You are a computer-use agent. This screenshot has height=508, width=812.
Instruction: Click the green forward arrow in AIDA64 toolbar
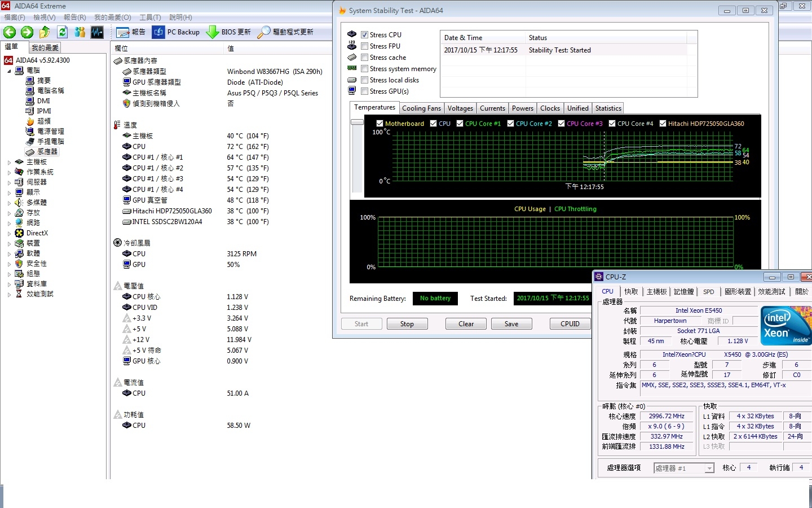pyautogui.click(x=27, y=32)
